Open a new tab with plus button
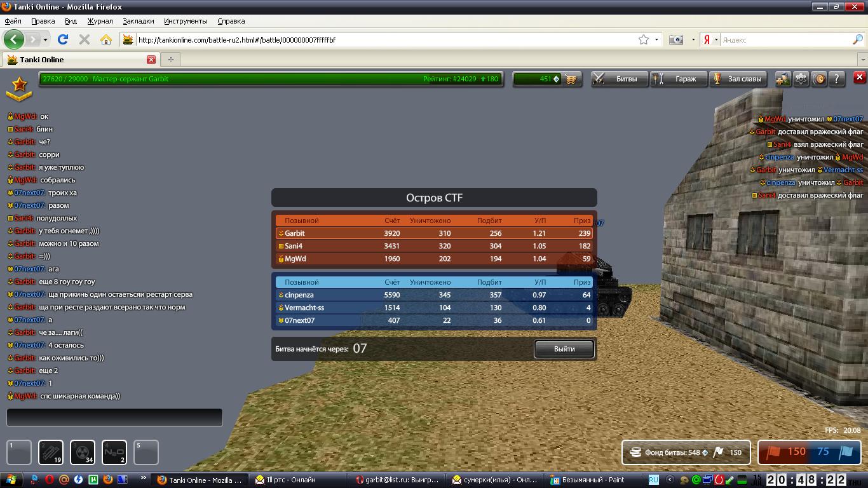 click(170, 60)
